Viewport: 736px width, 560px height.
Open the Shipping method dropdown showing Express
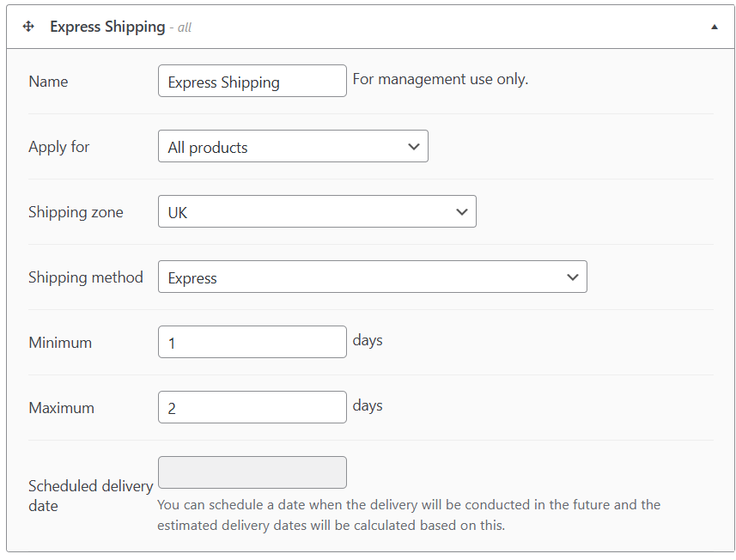point(372,277)
